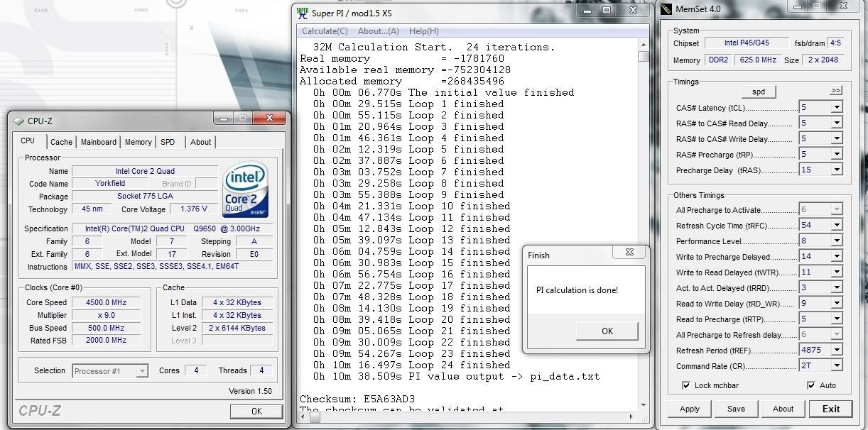This screenshot has height=430, width=868.
Task: Open Performance Level dropdown
Action: [x=837, y=241]
